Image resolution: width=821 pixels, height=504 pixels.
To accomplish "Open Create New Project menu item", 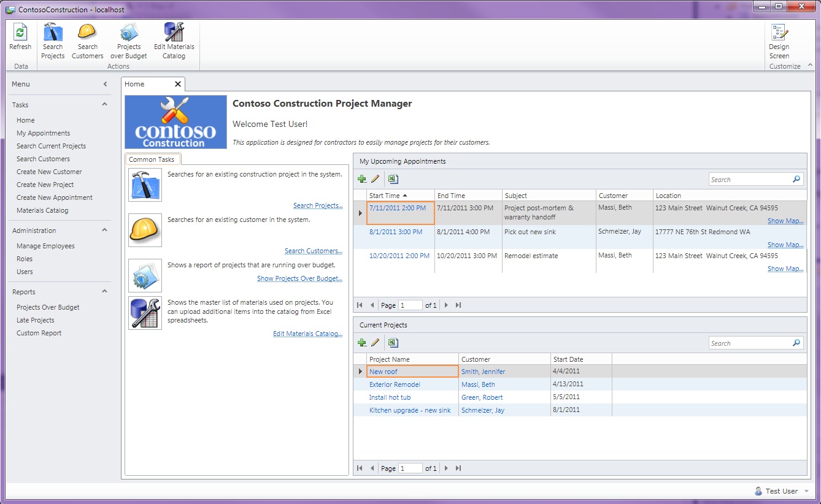I will pos(45,185).
